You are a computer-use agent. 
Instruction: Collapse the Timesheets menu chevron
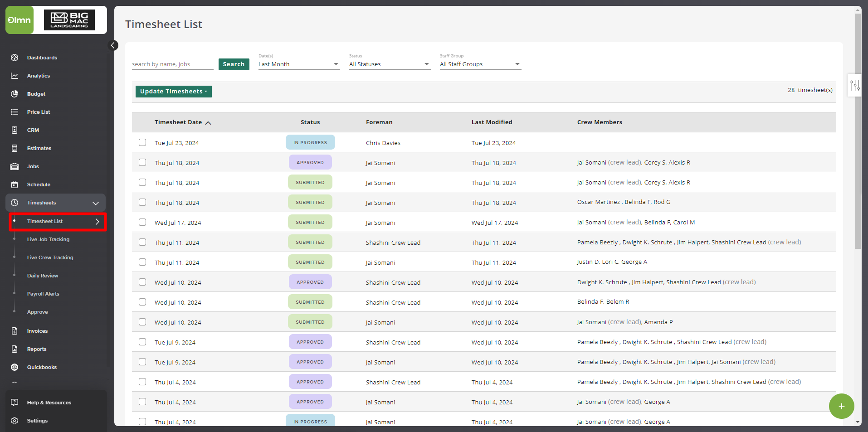96,203
